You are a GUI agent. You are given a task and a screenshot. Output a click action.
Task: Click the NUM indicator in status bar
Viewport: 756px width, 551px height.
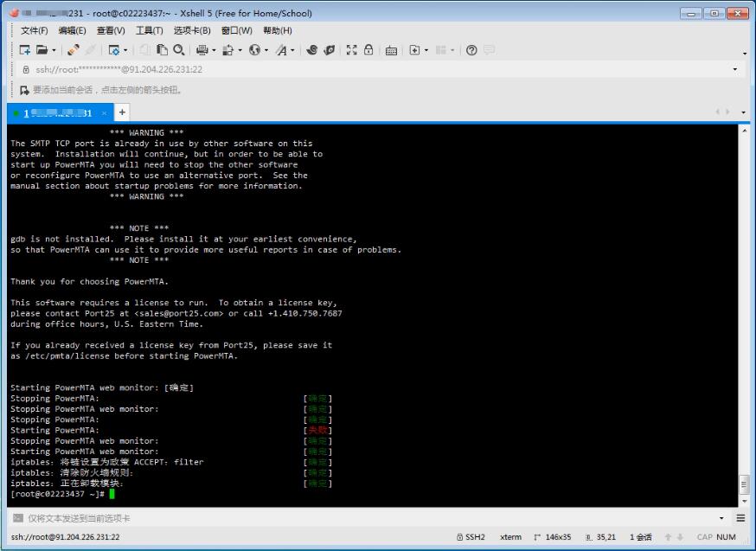[x=726, y=537]
